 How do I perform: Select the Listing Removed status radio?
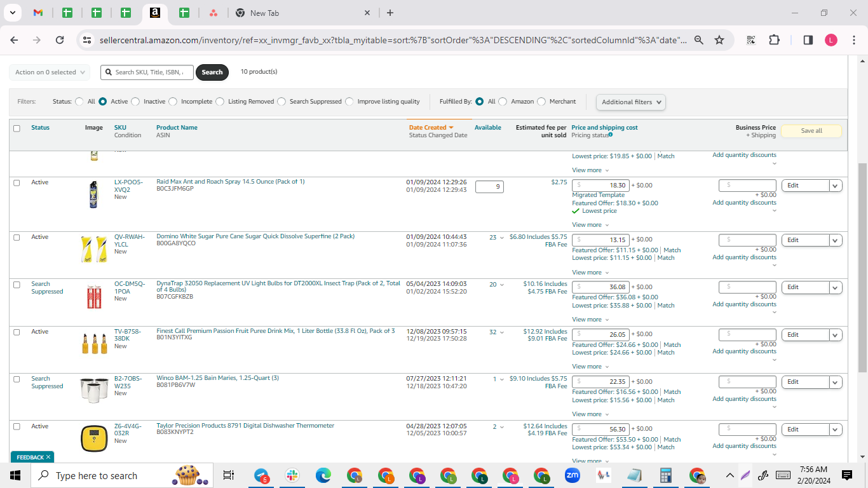pos(220,102)
